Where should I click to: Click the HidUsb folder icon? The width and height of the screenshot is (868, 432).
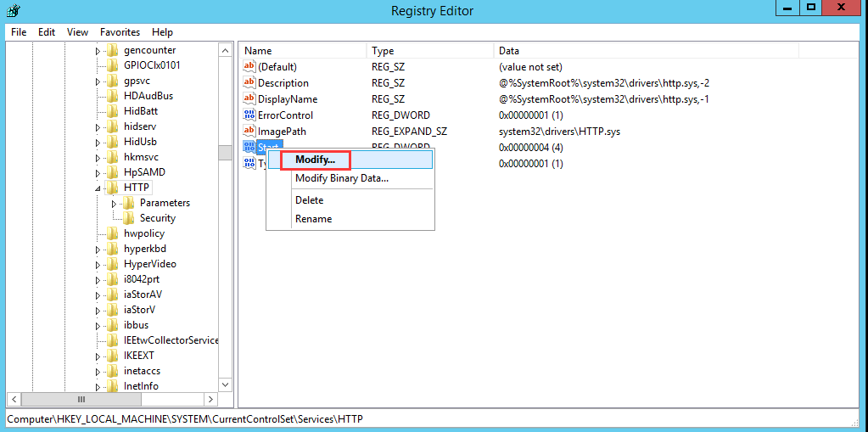[112, 142]
